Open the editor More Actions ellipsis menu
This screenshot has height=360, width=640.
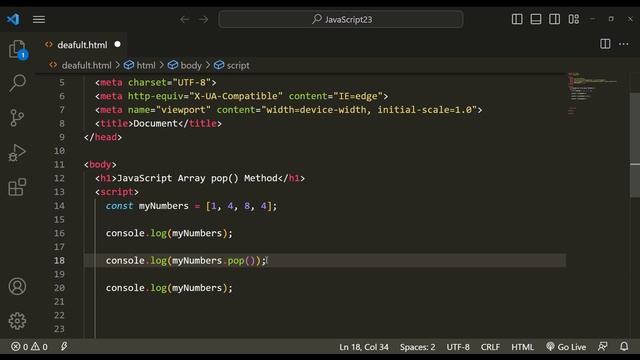[624, 44]
